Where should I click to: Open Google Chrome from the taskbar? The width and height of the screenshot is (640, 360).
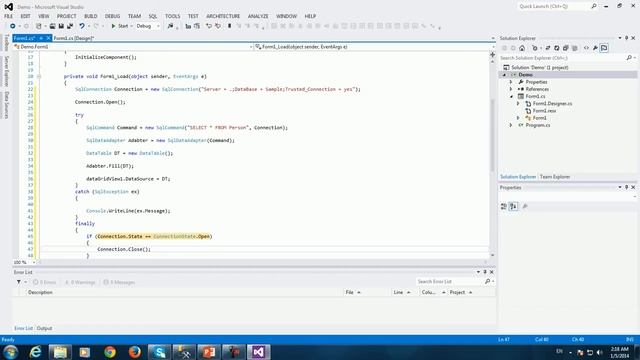click(x=110, y=352)
